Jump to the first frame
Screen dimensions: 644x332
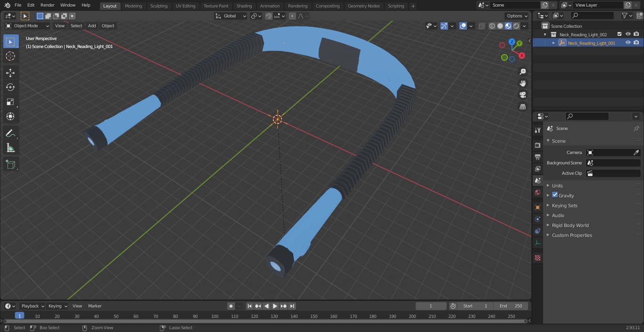click(250, 306)
